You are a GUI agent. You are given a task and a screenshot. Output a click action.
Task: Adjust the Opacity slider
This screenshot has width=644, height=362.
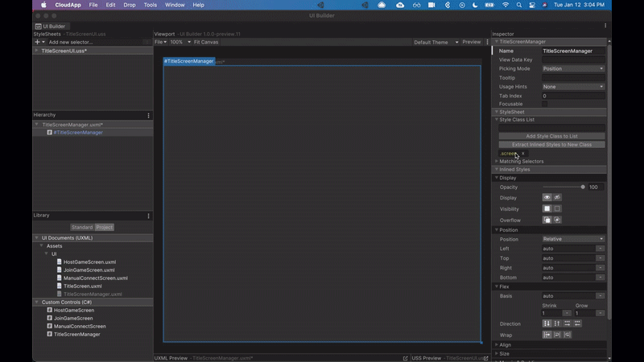coord(583,187)
